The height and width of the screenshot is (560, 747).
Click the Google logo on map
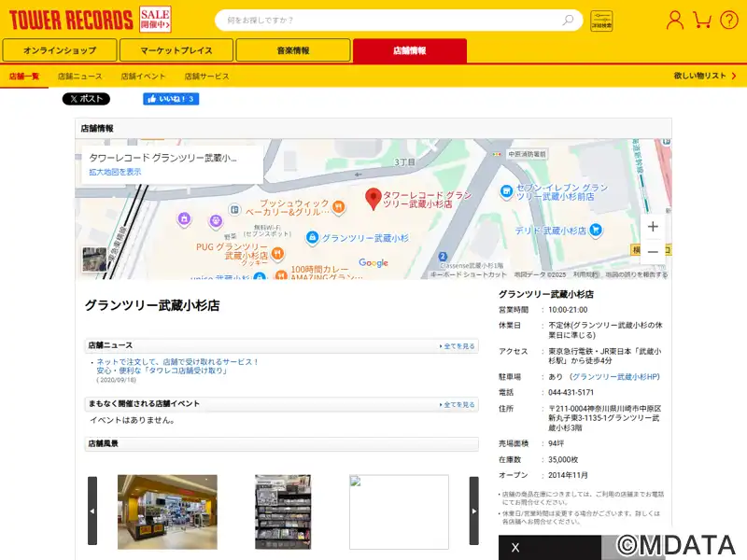pyautogui.click(x=373, y=263)
